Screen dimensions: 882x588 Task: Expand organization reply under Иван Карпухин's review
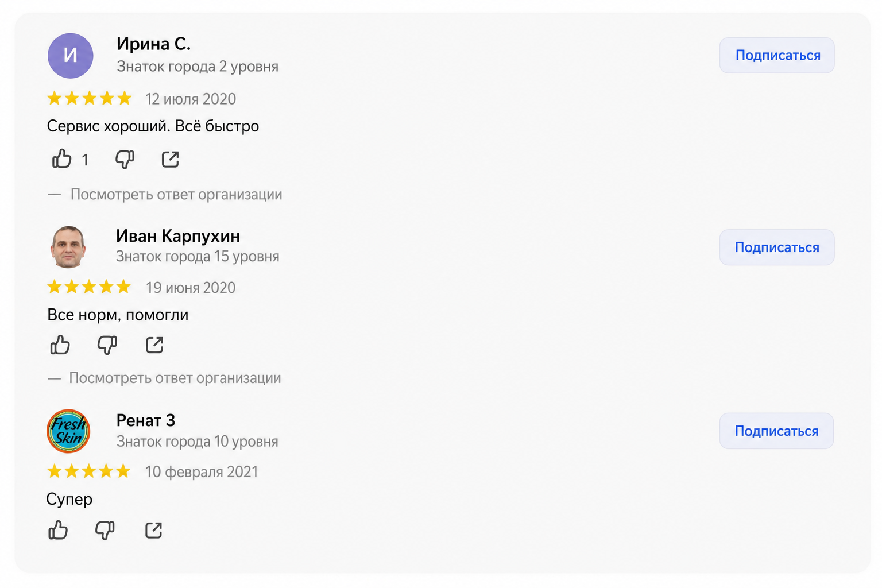175,378
